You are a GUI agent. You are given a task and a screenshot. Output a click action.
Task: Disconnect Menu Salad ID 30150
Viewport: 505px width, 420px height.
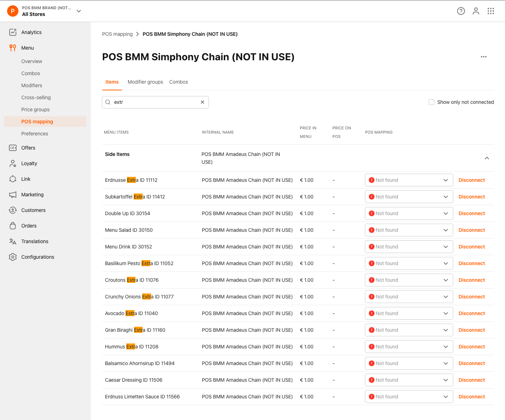pyautogui.click(x=472, y=230)
